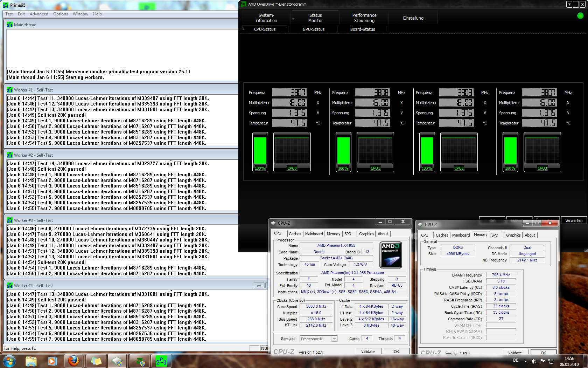Open the Advanced menu in Prime95

point(39,14)
